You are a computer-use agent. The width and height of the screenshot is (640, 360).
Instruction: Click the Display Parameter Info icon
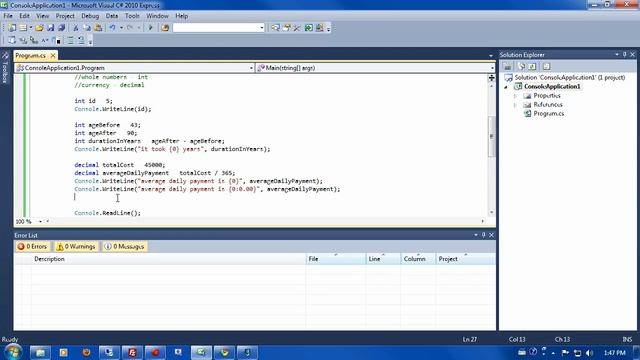tap(23, 40)
